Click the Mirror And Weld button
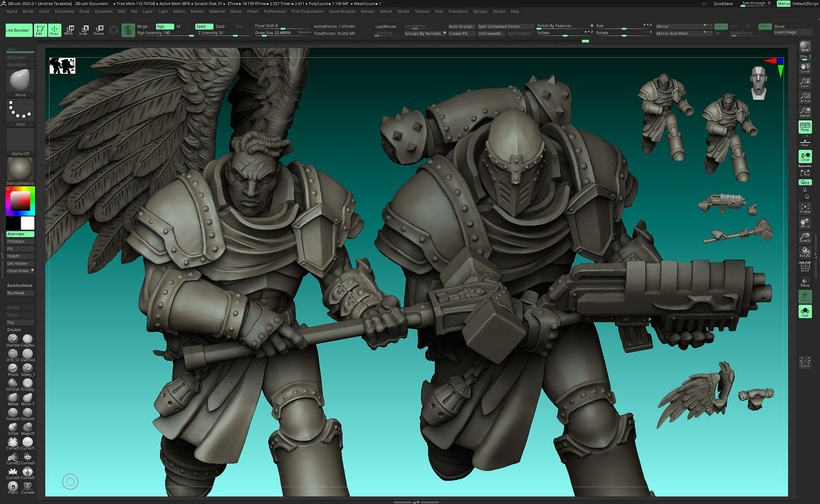Image resolution: width=820 pixels, height=504 pixels. pos(684,33)
